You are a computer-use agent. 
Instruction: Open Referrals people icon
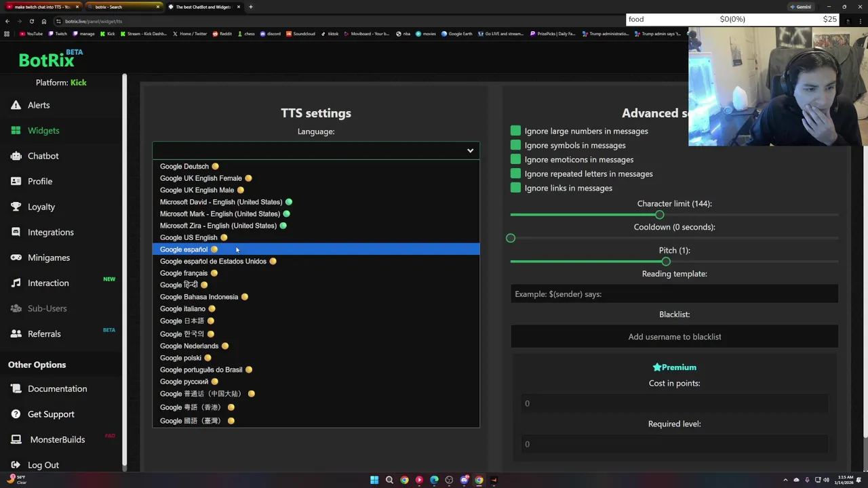16,333
